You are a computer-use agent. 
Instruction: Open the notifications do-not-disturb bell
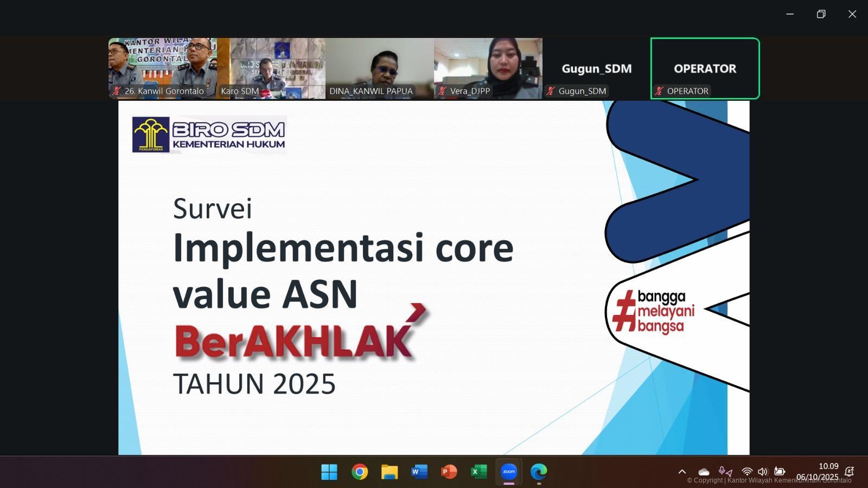click(x=850, y=472)
